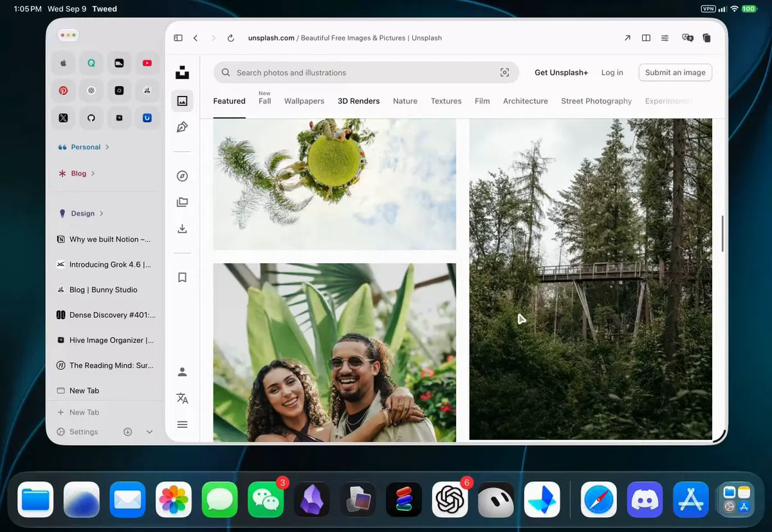Open the green Q pinned tab

point(91,63)
